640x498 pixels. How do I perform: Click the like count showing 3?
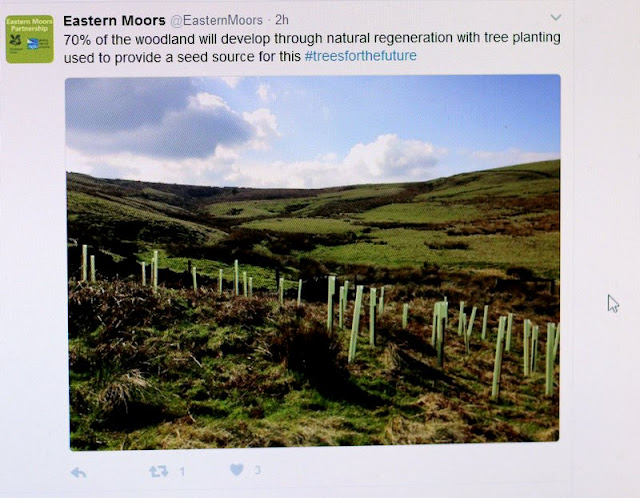[258, 470]
